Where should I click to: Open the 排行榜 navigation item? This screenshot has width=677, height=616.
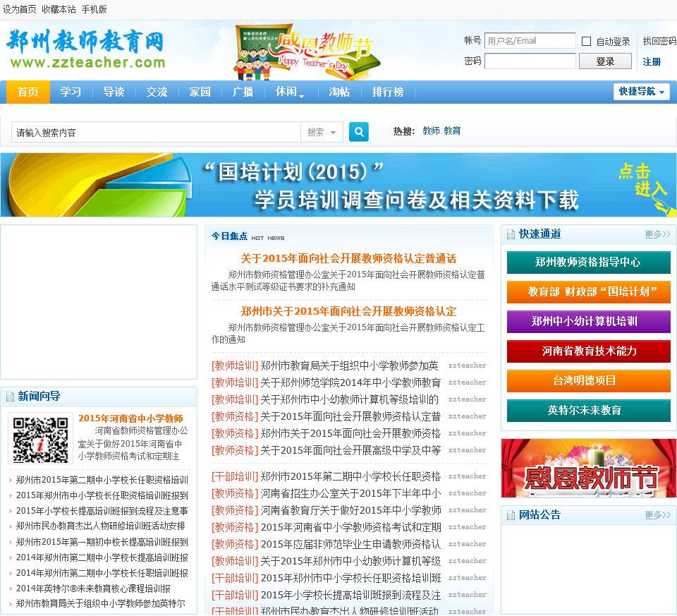(388, 92)
